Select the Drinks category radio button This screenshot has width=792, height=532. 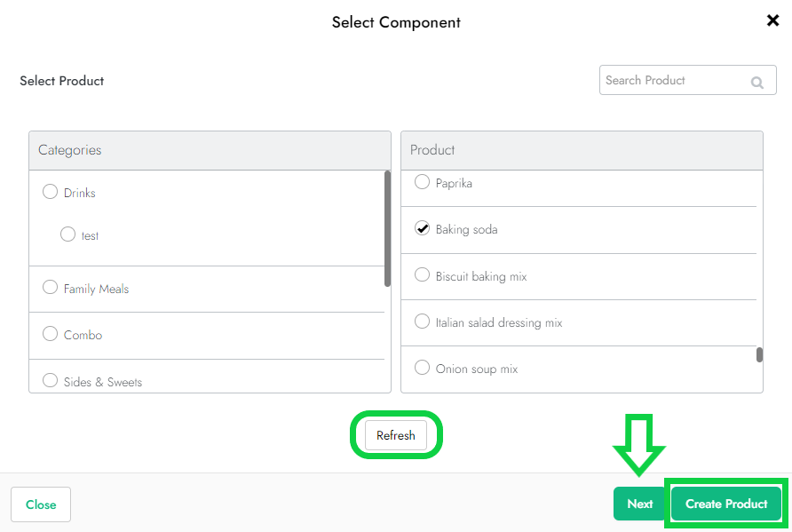click(x=51, y=192)
